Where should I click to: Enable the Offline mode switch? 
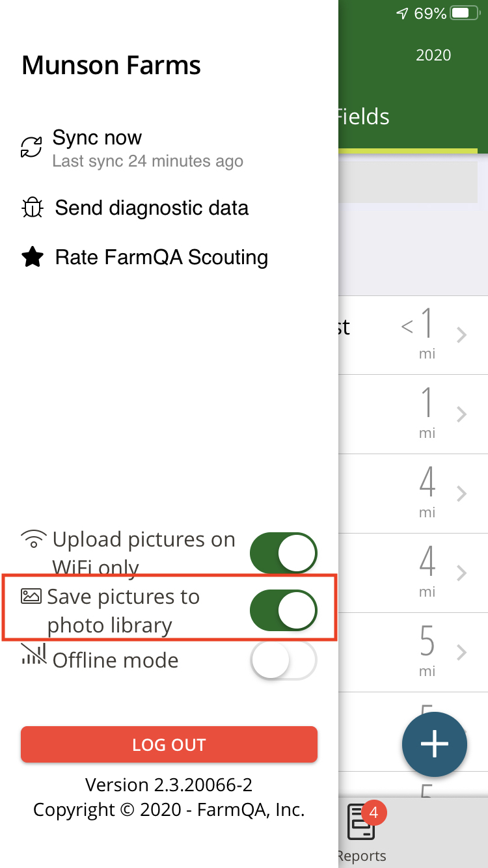point(284,661)
